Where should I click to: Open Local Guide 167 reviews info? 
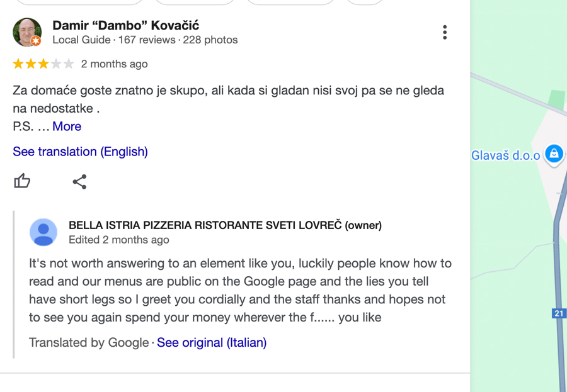click(x=145, y=40)
